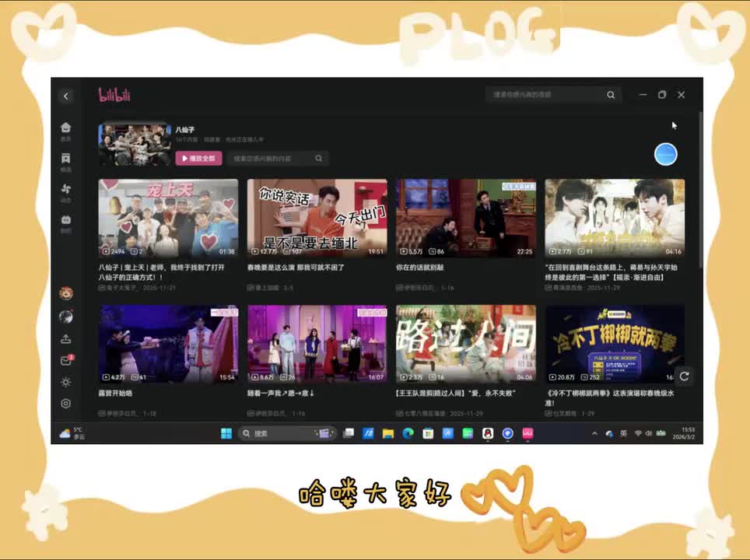This screenshot has width=750, height=560.
Task: Click the collection name 八仙子
Action: pos(184,130)
